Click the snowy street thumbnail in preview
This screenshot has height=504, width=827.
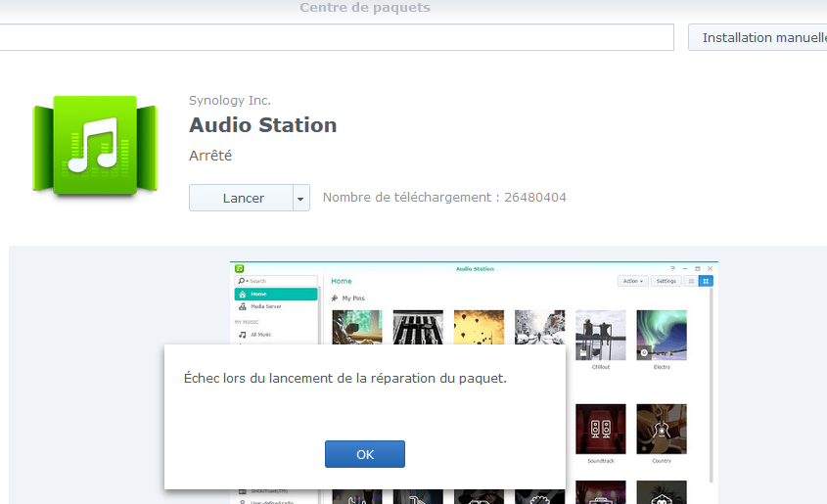(x=539, y=327)
